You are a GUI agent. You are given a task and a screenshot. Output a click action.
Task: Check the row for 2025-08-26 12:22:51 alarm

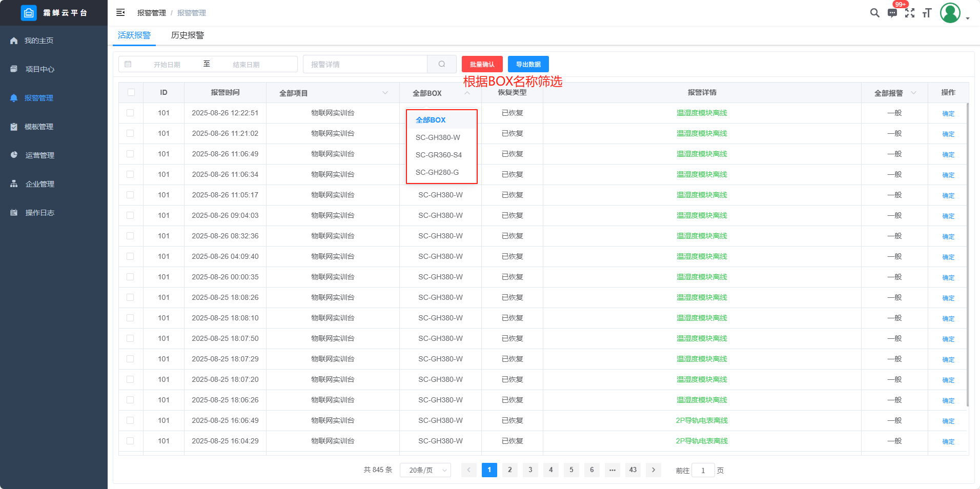[x=130, y=113]
